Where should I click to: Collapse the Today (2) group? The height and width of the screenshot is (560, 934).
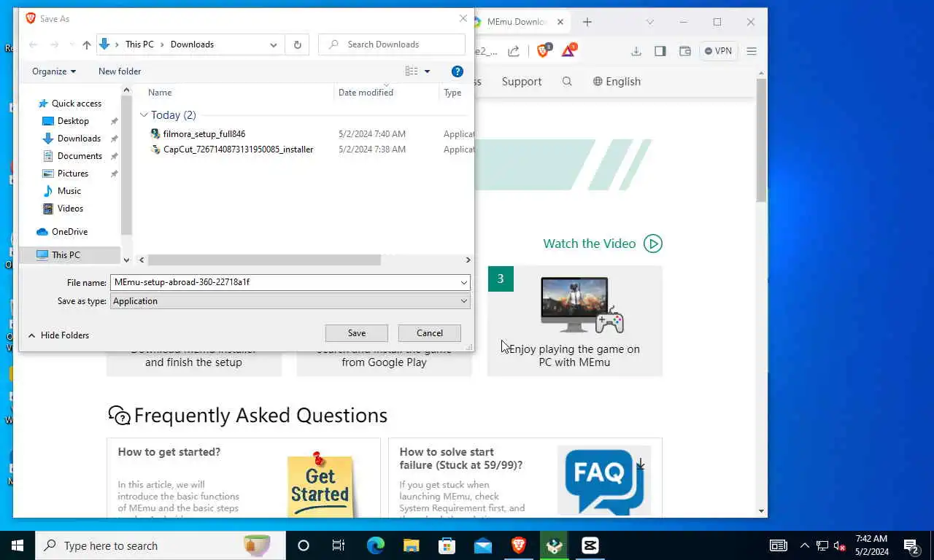coord(144,115)
